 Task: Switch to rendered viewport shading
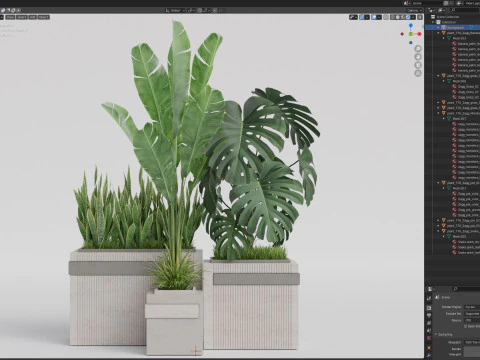(x=408, y=17)
